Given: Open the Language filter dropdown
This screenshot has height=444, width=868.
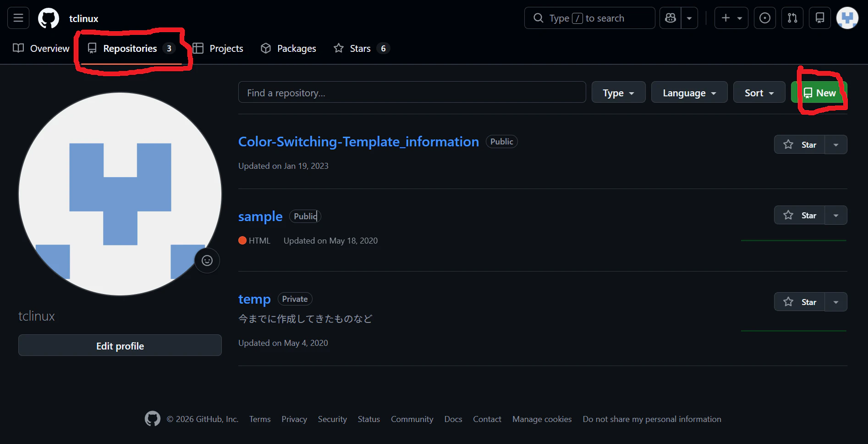Looking at the screenshot, I should coord(689,92).
